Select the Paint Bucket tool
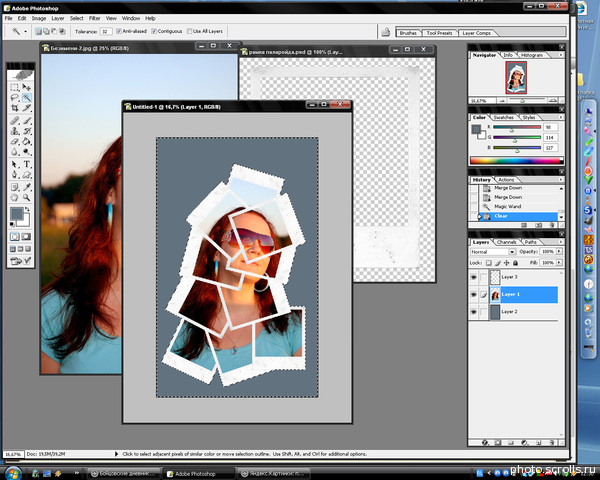The width and height of the screenshot is (600, 480). (x=26, y=142)
